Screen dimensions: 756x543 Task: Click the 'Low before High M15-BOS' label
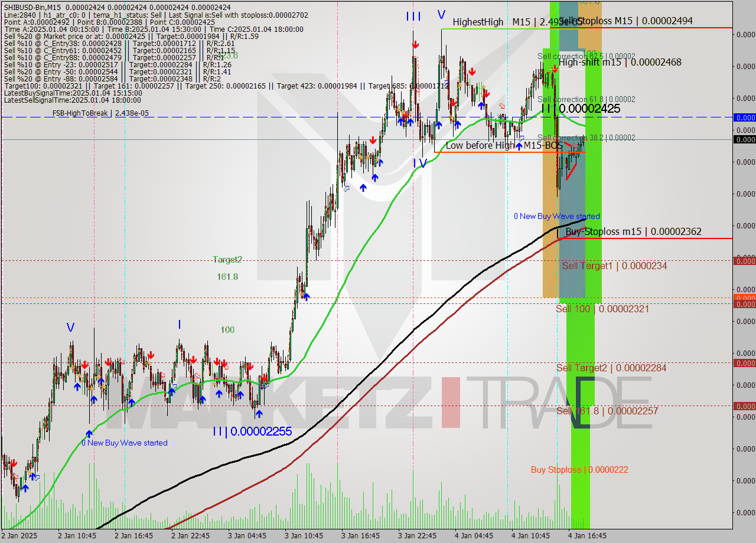[x=504, y=145]
